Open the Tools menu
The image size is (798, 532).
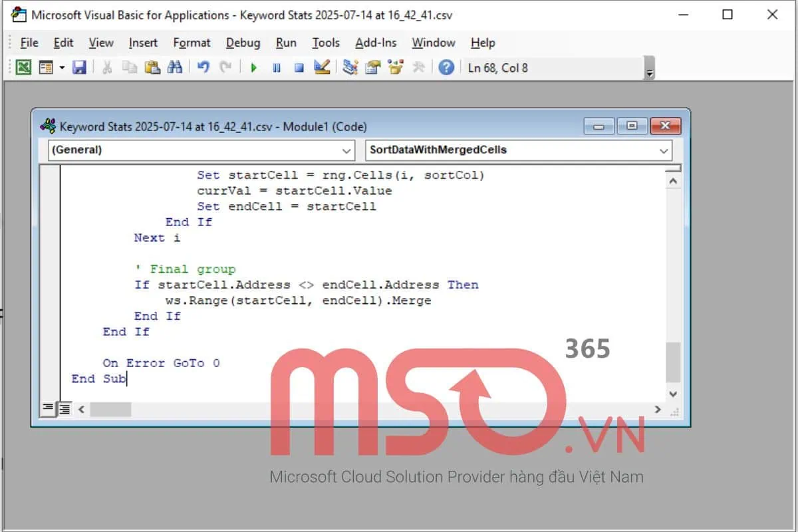click(326, 43)
